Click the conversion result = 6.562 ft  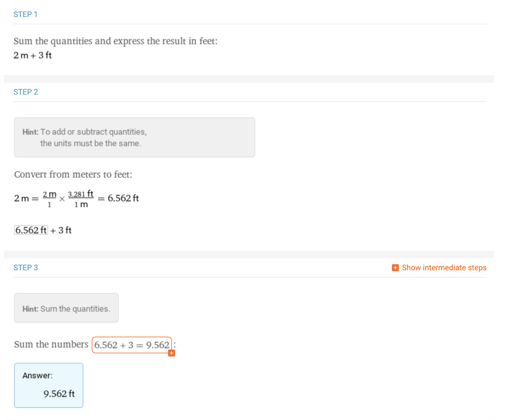click(x=118, y=198)
